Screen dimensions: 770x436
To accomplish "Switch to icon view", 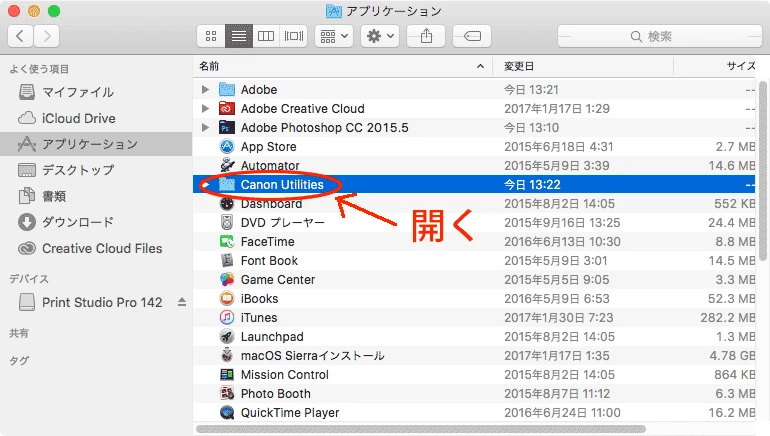I will tap(211, 36).
